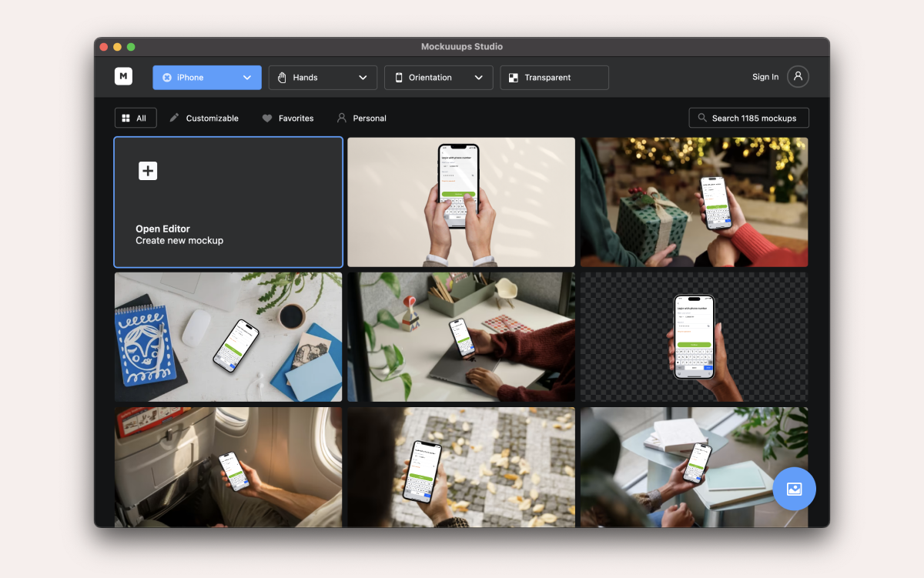Toggle the Customizable filter with pencil icon

(203, 117)
